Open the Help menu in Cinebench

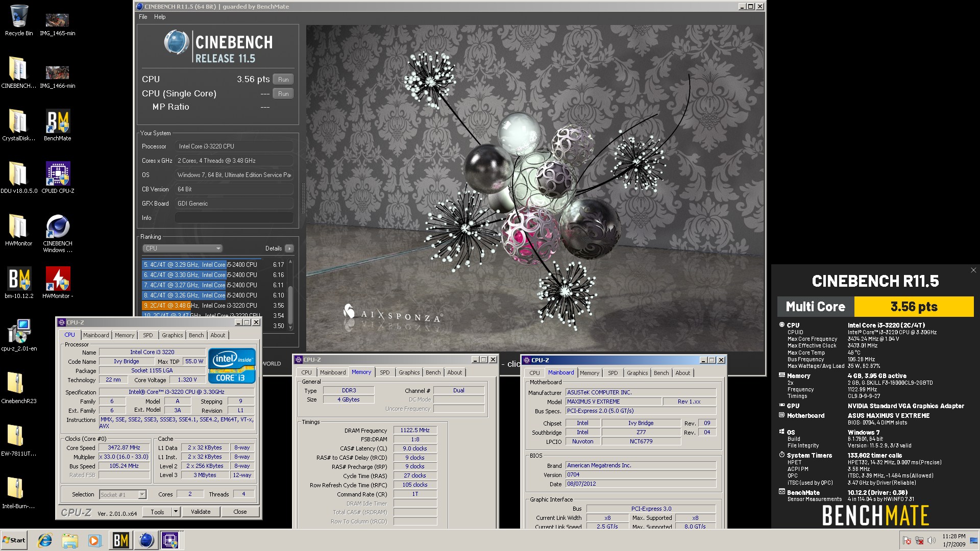tap(160, 17)
